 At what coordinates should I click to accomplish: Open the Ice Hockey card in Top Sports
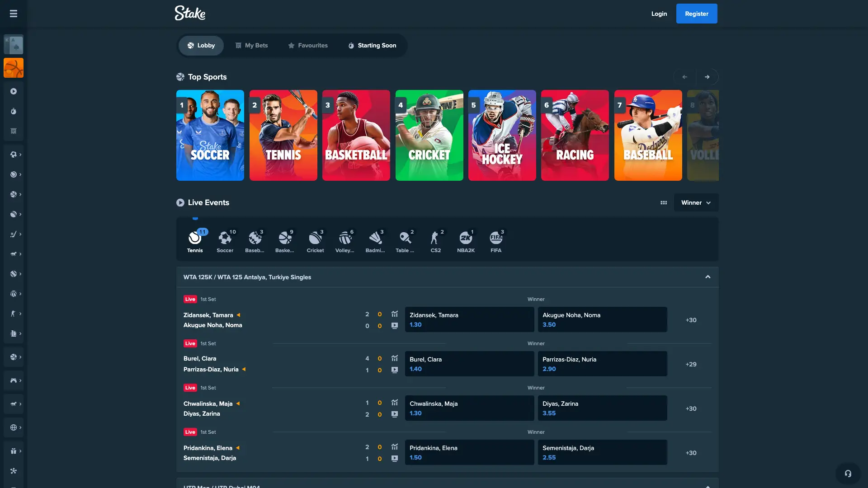pyautogui.click(x=502, y=135)
